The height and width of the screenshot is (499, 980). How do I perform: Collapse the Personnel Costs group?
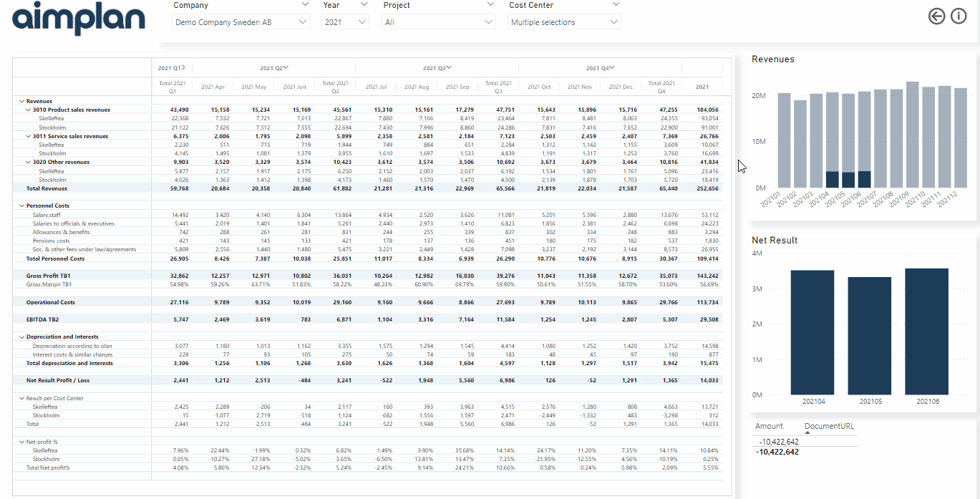tap(21, 206)
